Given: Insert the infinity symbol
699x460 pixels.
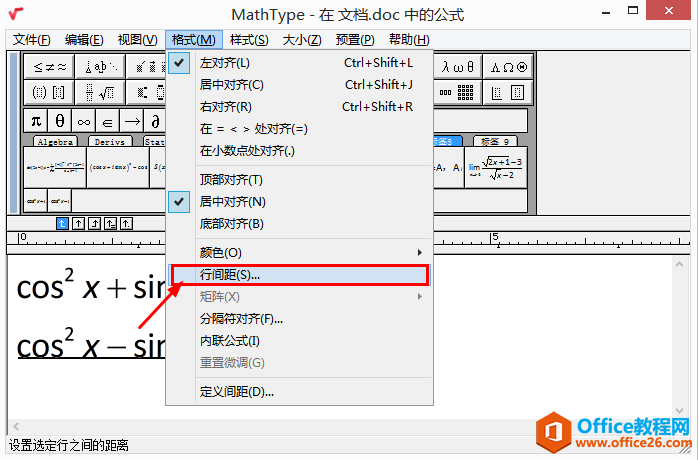Looking at the screenshot, I should pyautogui.click(x=83, y=121).
